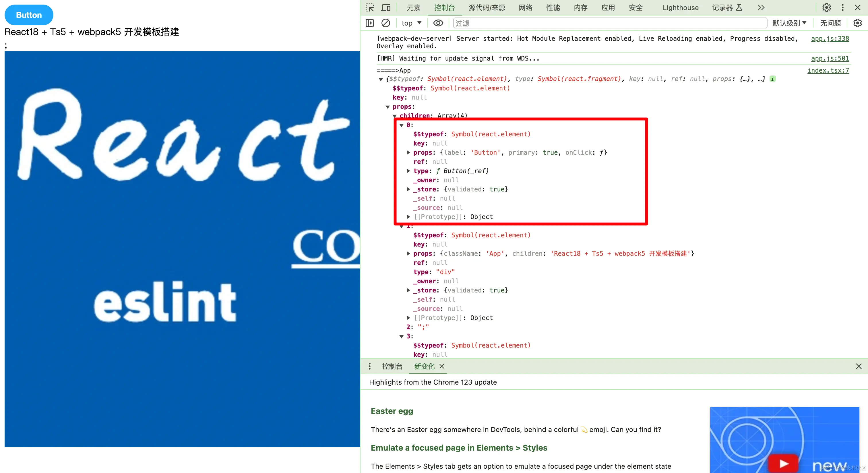
Task: Open the index.tsx:7 source link
Action: pos(828,70)
